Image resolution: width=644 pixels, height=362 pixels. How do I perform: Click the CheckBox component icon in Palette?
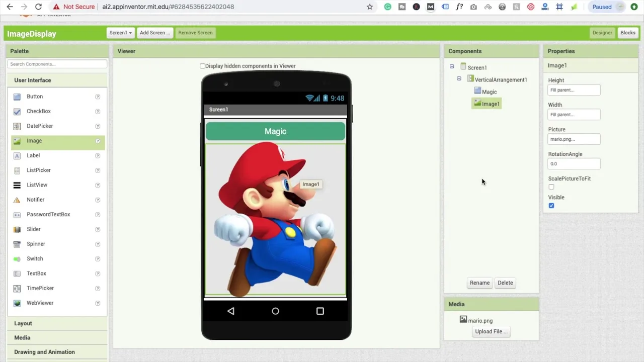pos(17,112)
